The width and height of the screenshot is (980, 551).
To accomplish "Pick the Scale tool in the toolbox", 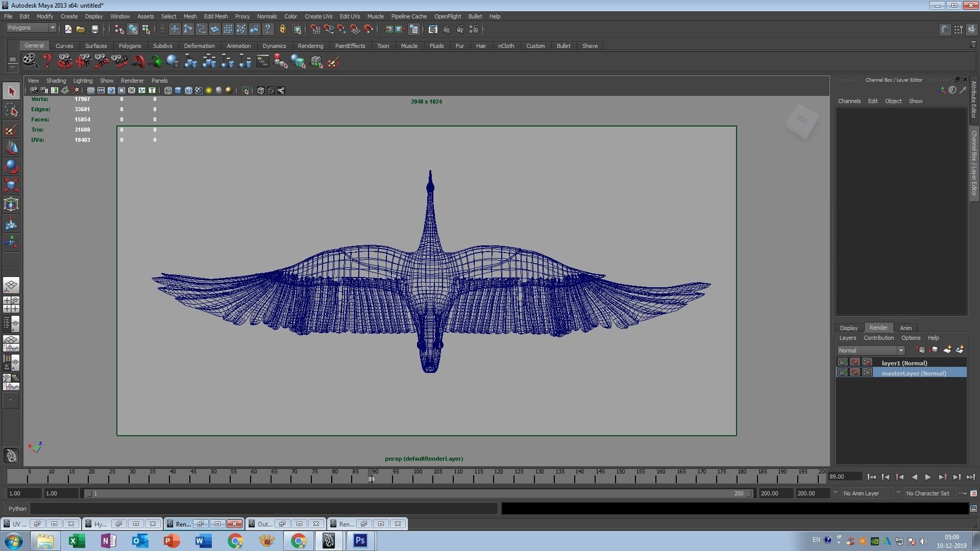I will [x=11, y=186].
